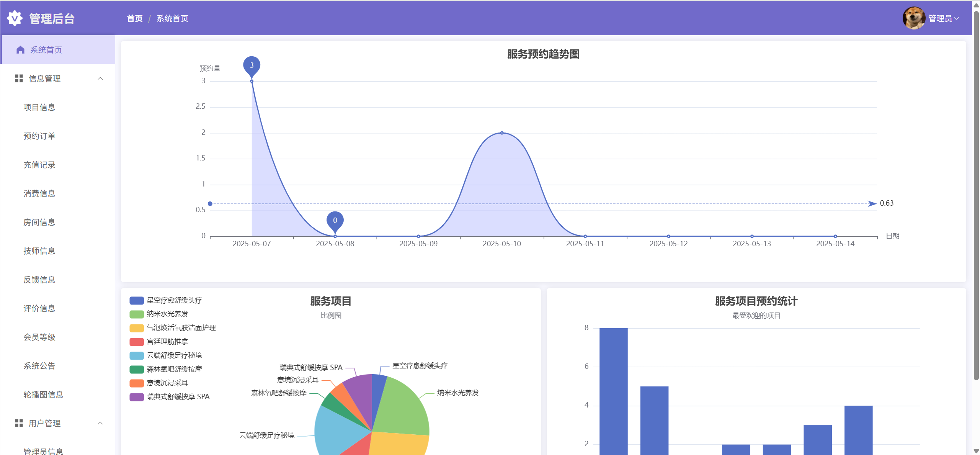
Task: Click the grid icon beside 信息管理
Action: (x=19, y=79)
